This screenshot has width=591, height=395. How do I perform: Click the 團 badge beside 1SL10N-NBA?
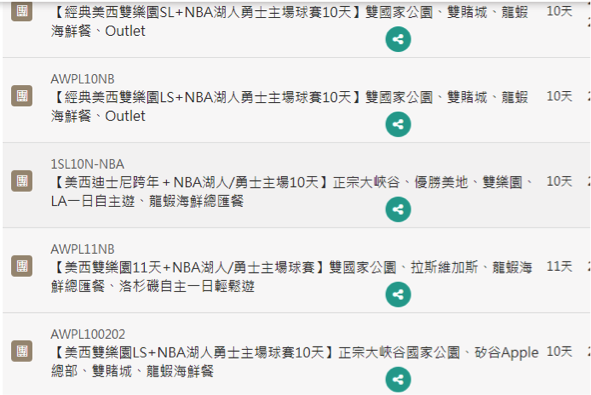click(x=21, y=181)
